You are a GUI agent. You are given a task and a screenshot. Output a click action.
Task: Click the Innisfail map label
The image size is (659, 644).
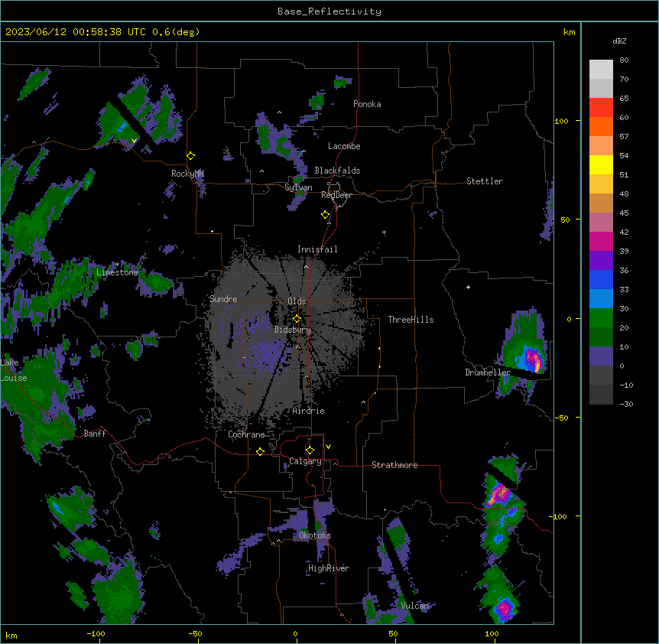click(x=317, y=249)
